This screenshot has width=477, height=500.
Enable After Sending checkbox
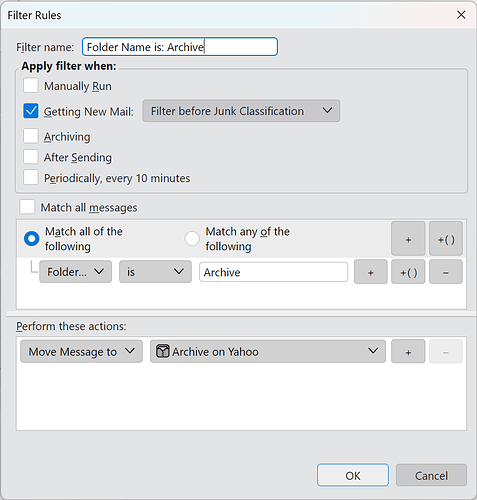[31, 157]
